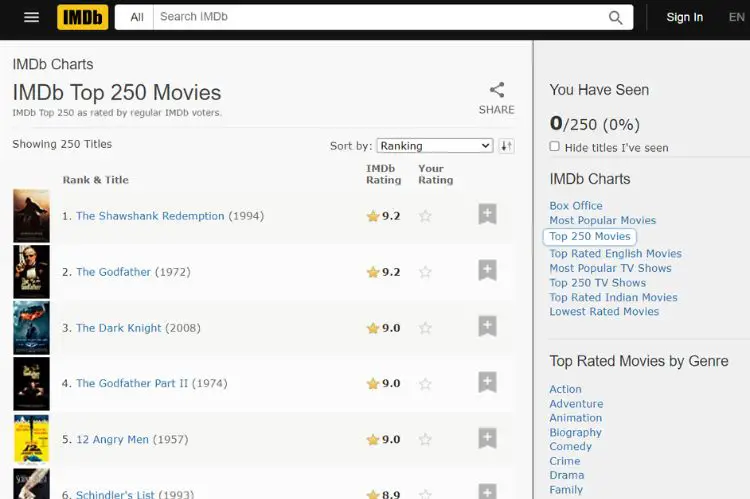
Task: Open the Box Office chart
Action: tap(576, 206)
